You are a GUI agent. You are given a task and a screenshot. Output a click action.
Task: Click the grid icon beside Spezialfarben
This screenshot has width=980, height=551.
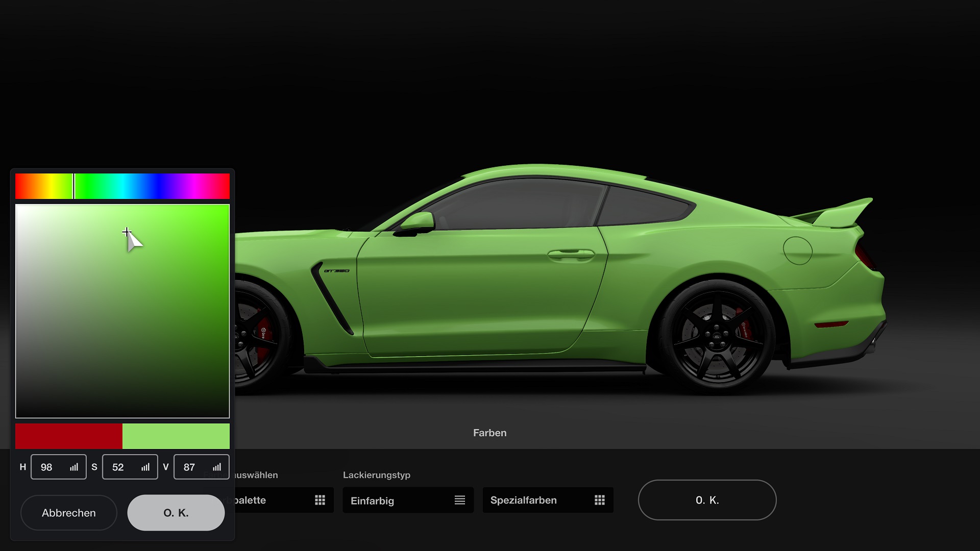600,500
